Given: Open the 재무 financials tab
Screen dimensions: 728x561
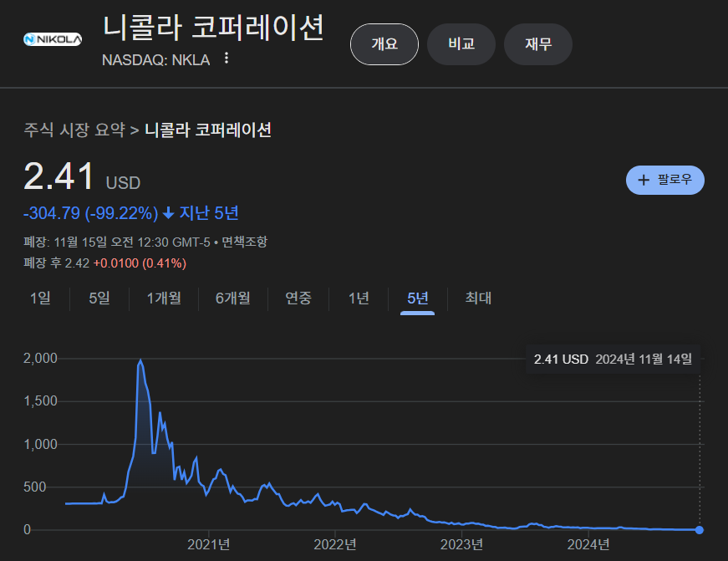Looking at the screenshot, I should (x=538, y=44).
